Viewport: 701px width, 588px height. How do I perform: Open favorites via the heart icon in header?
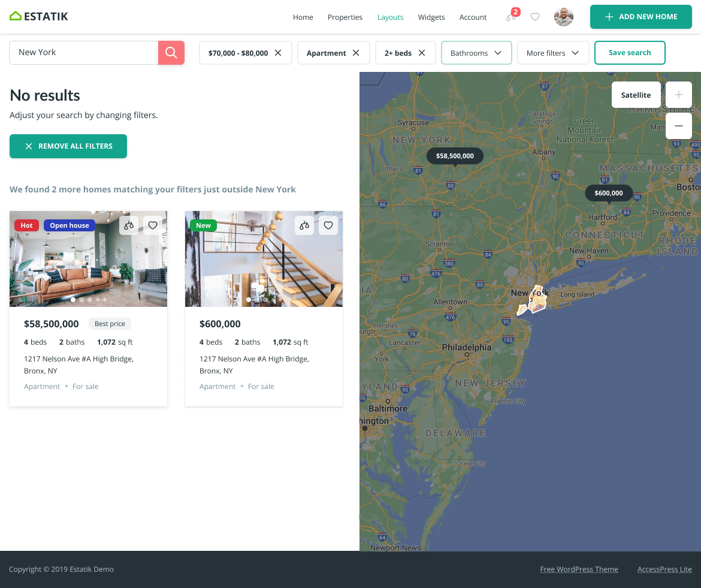point(535,17)
